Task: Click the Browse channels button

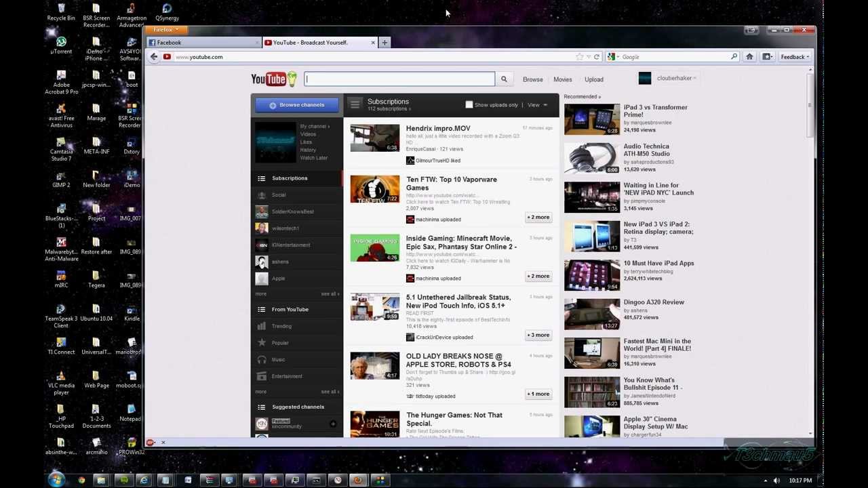Action: pos(296,105)
